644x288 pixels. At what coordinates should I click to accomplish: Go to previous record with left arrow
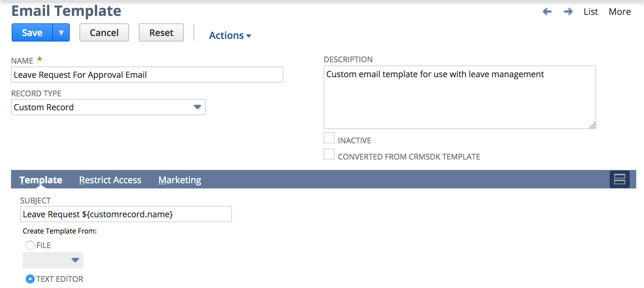coord(547,12)
